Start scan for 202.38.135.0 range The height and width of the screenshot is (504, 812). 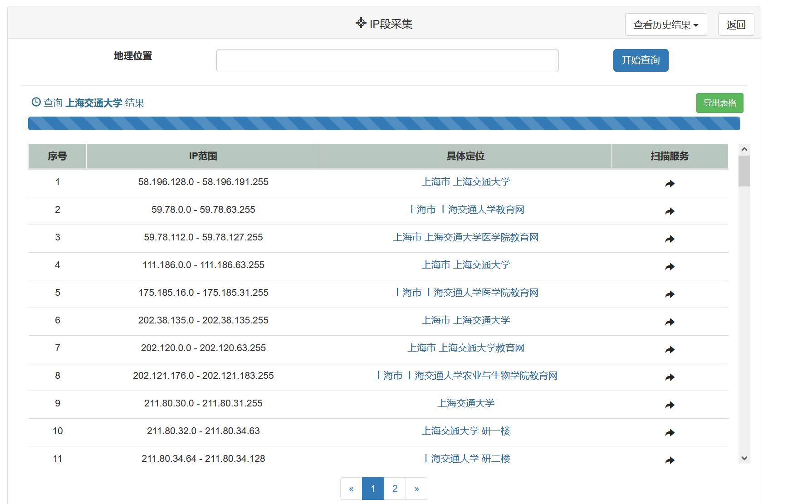(670, 322)
